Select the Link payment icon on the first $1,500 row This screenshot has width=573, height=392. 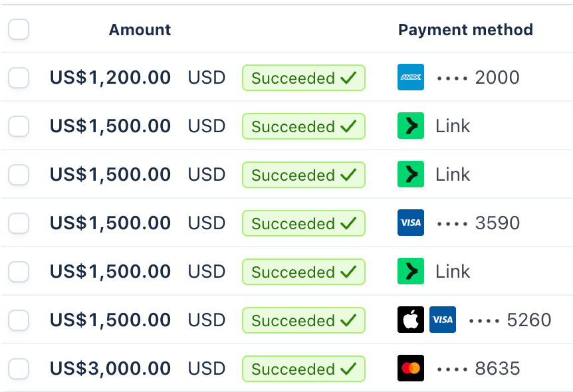tap(410, 126)
